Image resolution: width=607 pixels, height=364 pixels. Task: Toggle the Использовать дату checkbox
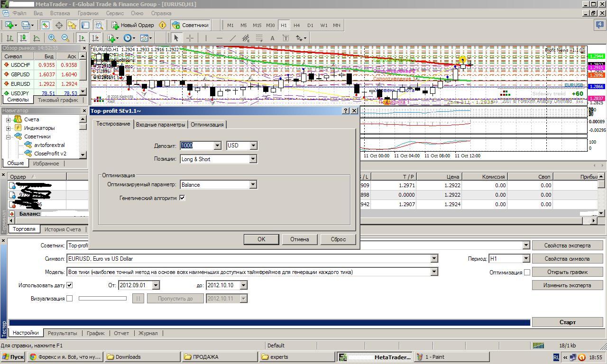(x=69, y=285)
